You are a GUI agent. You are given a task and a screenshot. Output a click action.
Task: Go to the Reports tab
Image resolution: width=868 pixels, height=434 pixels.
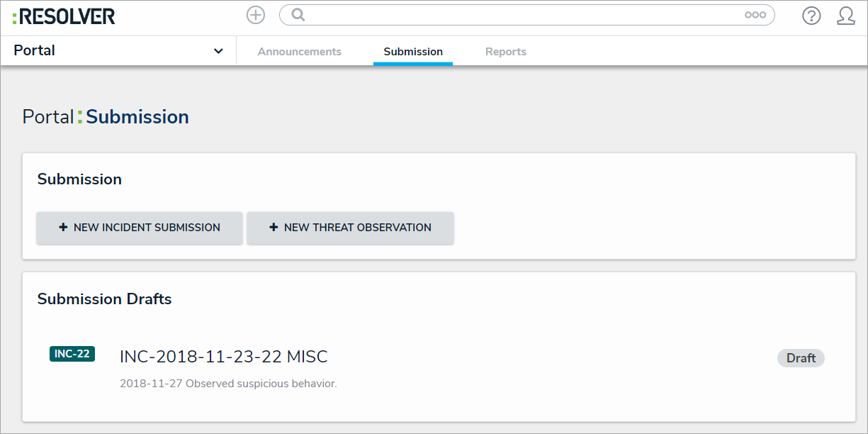point(506,52)
